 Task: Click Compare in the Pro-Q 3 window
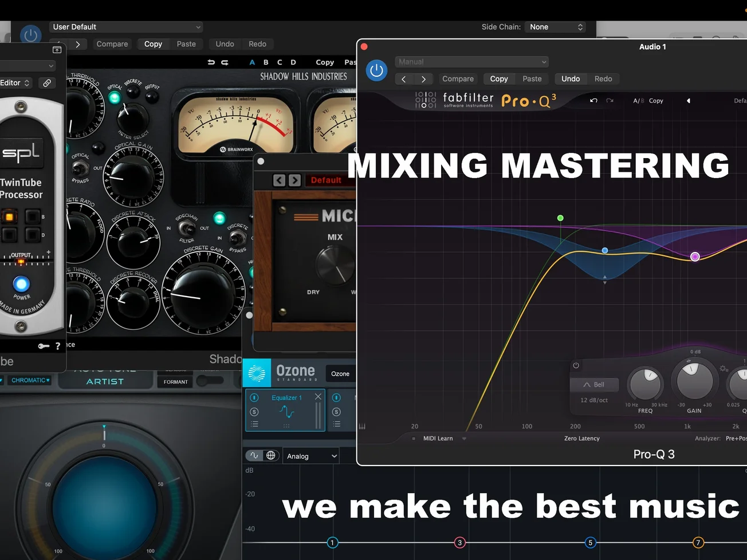[458, 79]
